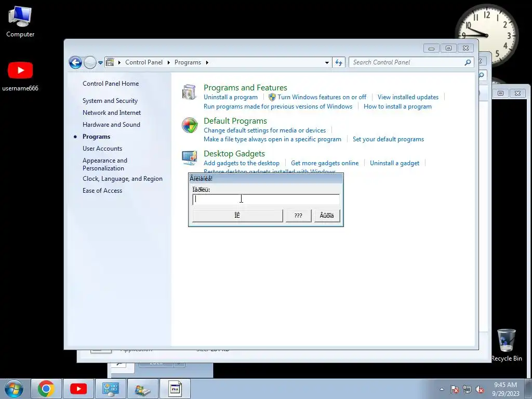Image resolution: width=532 pixels, height=399 pixels.
Task: Click the Forward arrow in Control Panel
Action: 90,62
